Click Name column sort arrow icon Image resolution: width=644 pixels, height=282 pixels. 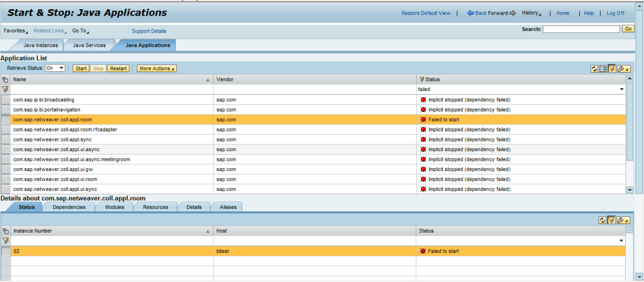pyautogui.click(x=208, y=79)
